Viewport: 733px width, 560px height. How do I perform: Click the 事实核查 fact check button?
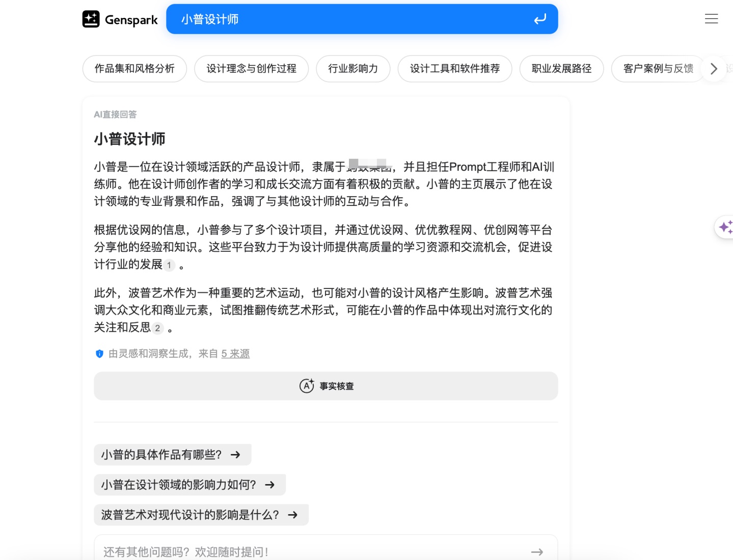point(325,386)
